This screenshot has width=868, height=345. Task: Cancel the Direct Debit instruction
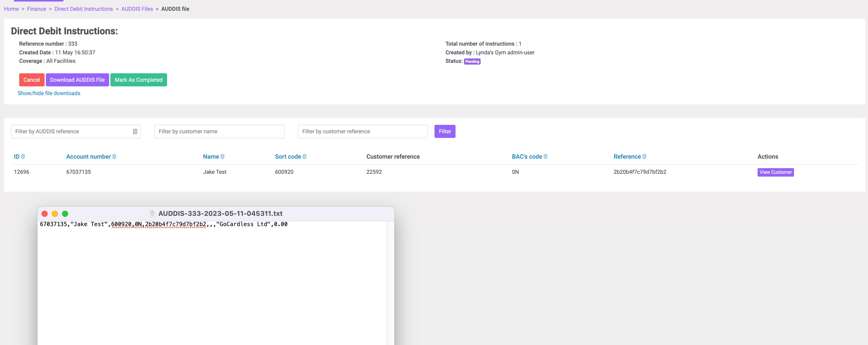coord(32,80)
